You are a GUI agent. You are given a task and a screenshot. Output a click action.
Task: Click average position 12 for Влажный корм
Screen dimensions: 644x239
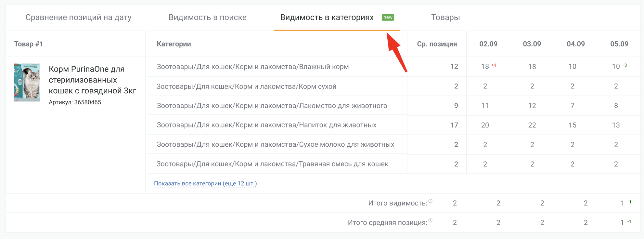pyautogui.click(x=454, y=67)
